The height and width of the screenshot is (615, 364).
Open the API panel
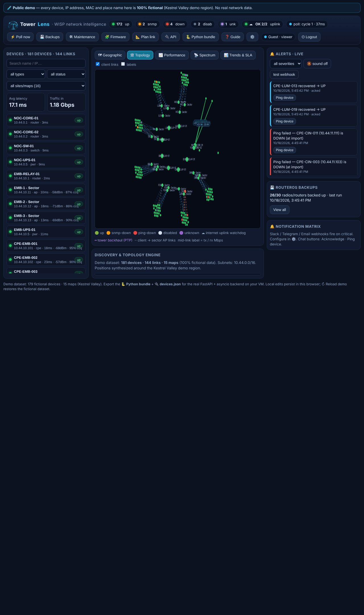click(171, 37)
